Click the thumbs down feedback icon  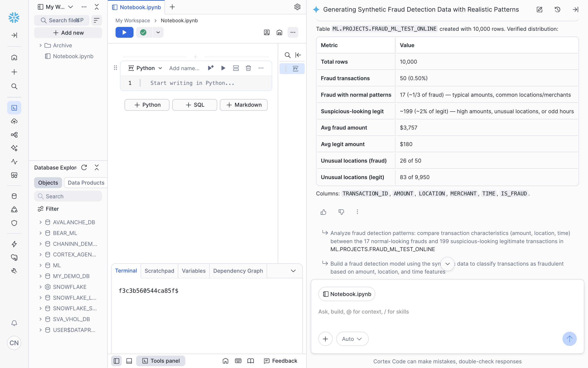coord(341,212)
